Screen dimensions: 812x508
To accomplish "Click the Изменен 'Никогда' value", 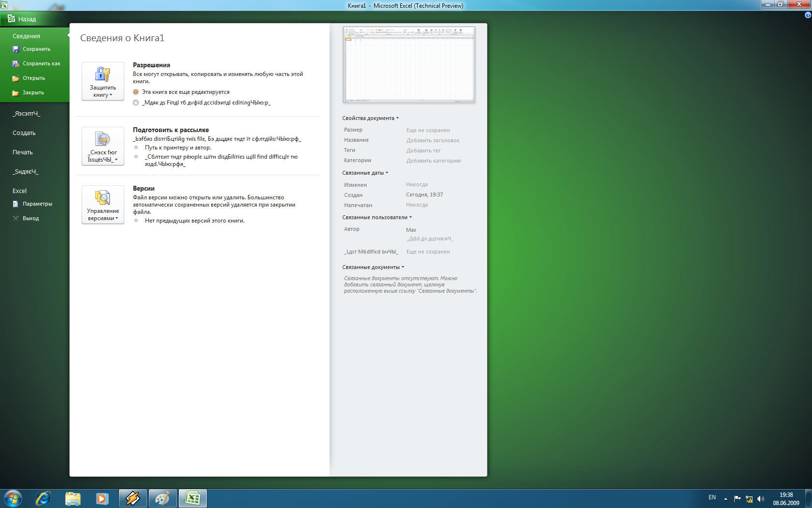I will pyautogui.click(x=417, y=184).
